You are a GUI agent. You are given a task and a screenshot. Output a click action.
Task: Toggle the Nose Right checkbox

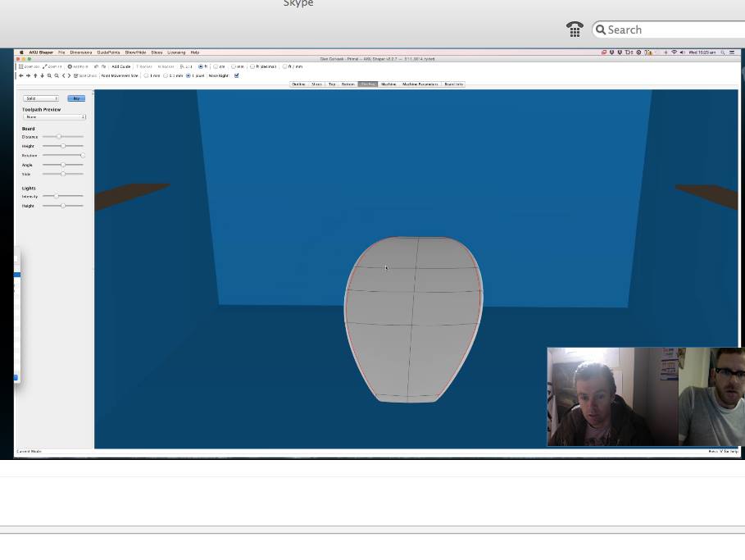pyautogui.click(x=237, y=75)
